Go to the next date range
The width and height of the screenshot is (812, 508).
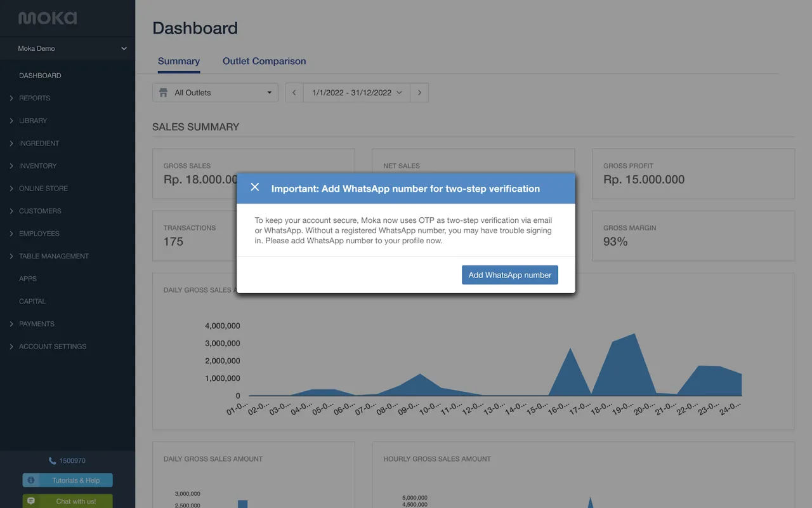point(419,93)
